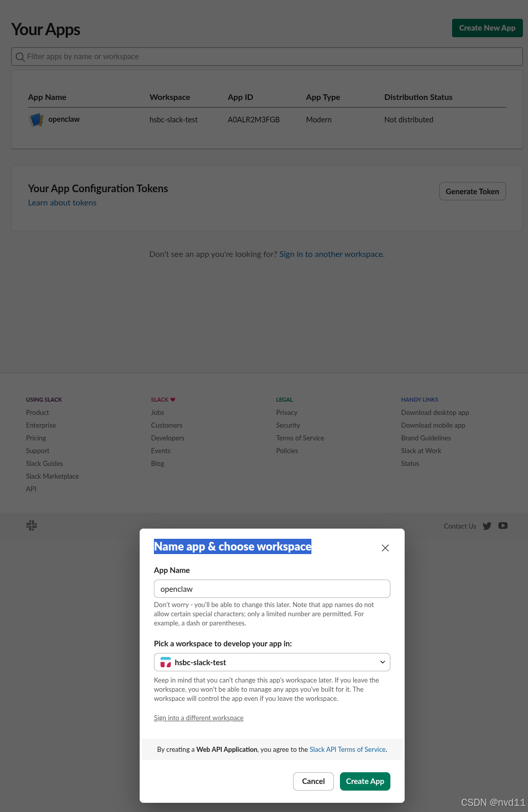Click the Workspace column header
The height and width of the screenshot is (812, 528).
(x=170, y=97)
